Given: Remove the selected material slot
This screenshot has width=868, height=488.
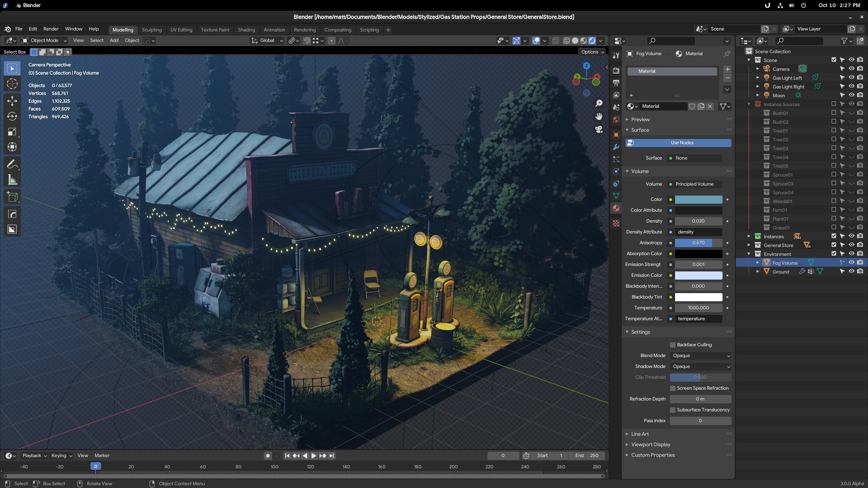Looking at the screenshot, I should click(x=727, y=78).
